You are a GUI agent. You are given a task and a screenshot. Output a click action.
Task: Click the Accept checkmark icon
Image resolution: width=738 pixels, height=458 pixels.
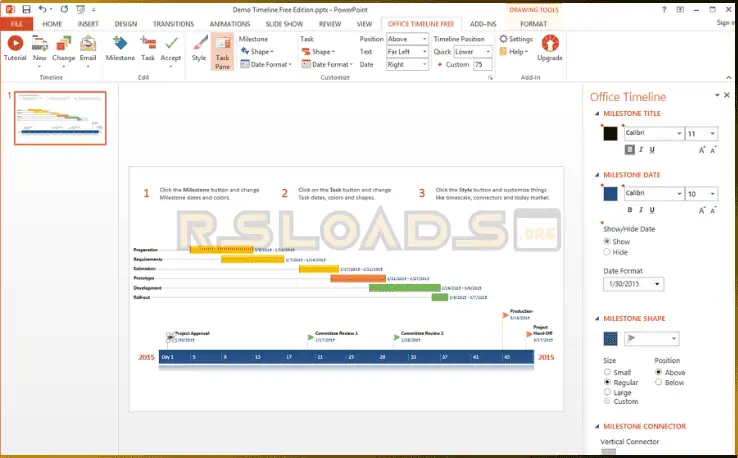[171, 45]
